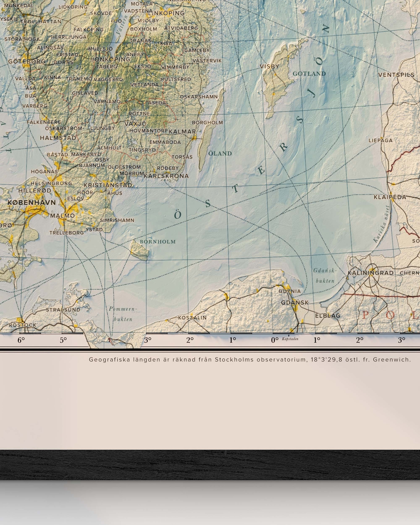420x525 pixels.
Task: Click the TRELLEBORG label
Action: click(67, 233)
